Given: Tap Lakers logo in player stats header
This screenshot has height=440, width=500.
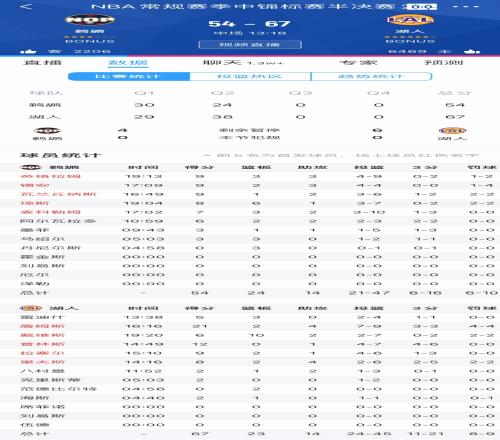Looking at the screenshot, I should point(31,308).
